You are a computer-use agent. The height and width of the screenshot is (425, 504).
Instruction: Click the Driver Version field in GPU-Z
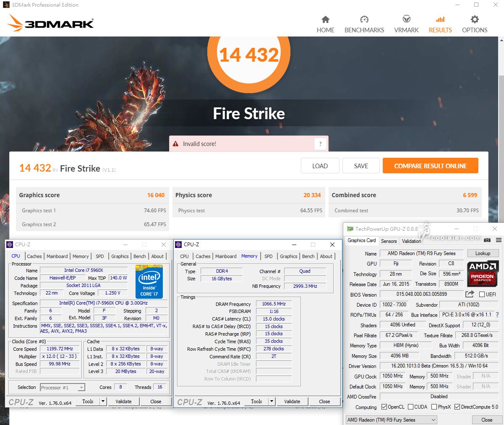pos(439,366)
